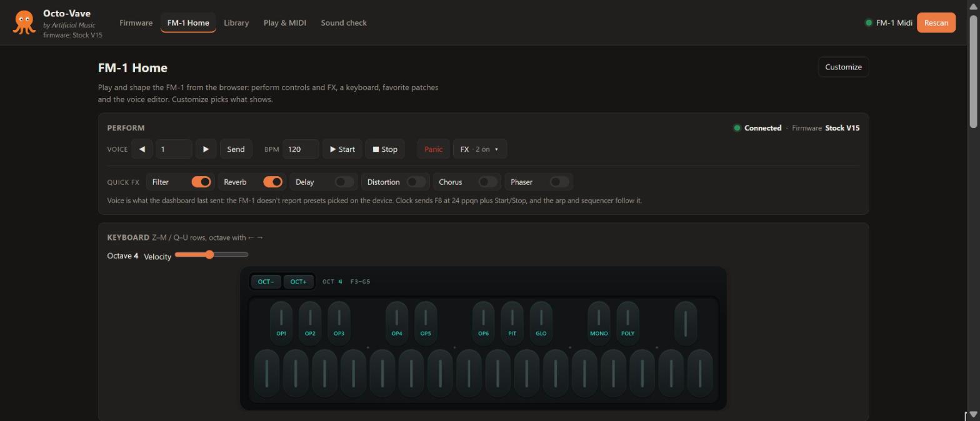The width and height of the screenshot is (980, 421).
Task: Hit the OP6 keyboard key
Action: 484,324
